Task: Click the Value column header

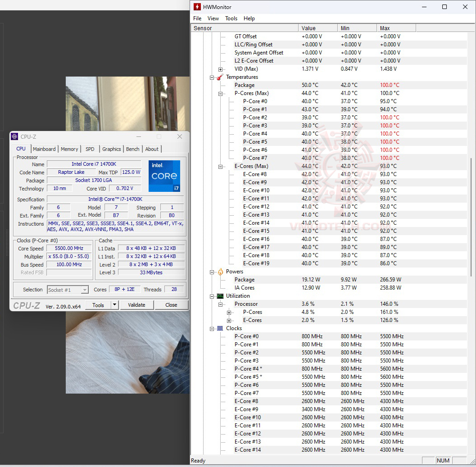Action: click(318, 28)
